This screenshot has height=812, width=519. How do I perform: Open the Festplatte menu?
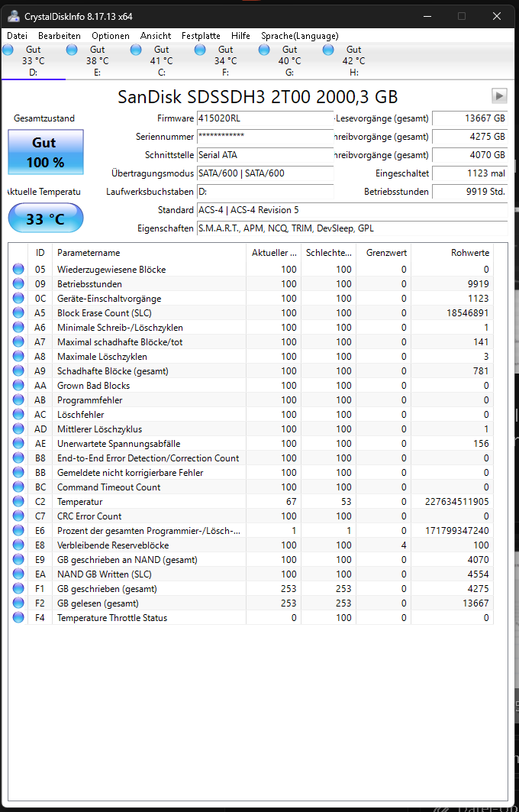tap(201, 36)
